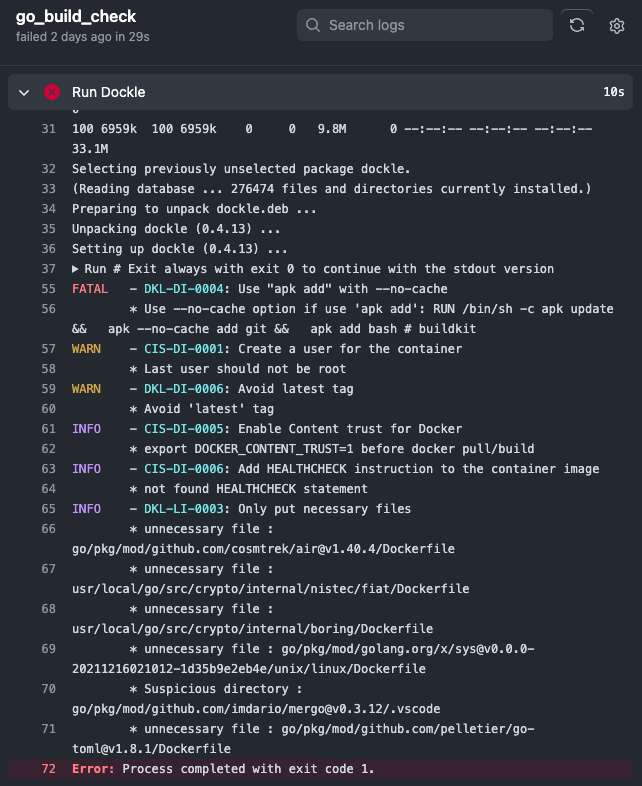The image size is (642, 786).
Task: Select log line number 31
Action: tap(49, 129)
